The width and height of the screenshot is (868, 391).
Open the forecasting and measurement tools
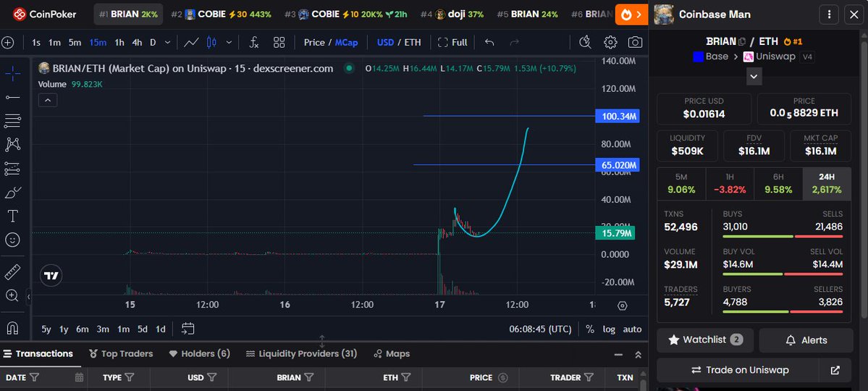tap(12, 169)
